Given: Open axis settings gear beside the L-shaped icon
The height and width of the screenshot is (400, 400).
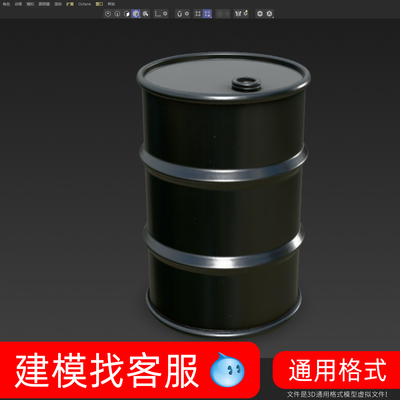Looking at the screenshot, I should (x=165, y=14).
